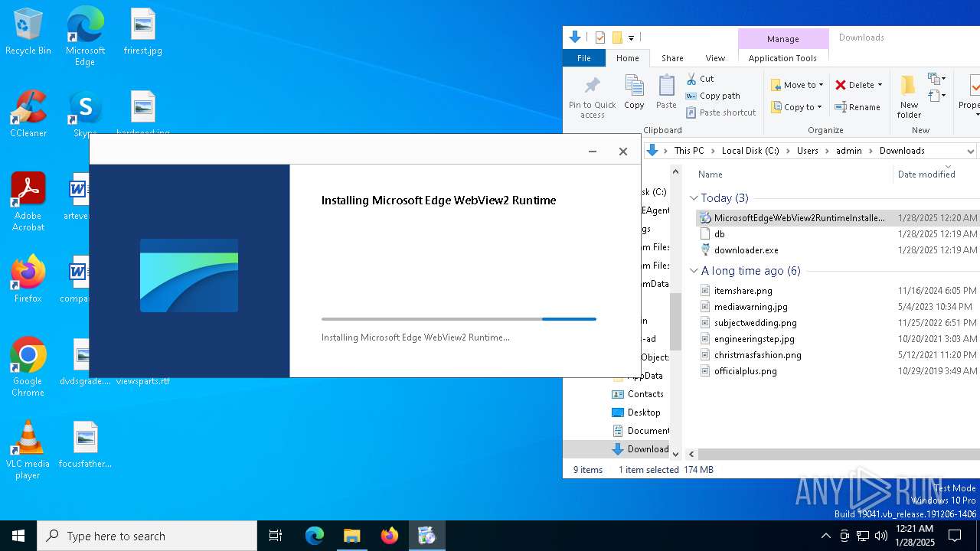The height and width of the screenshot is (551, 980).
Task: Select Microsoft Edge desktop shortcut
Action: click(x=85, y=37)
